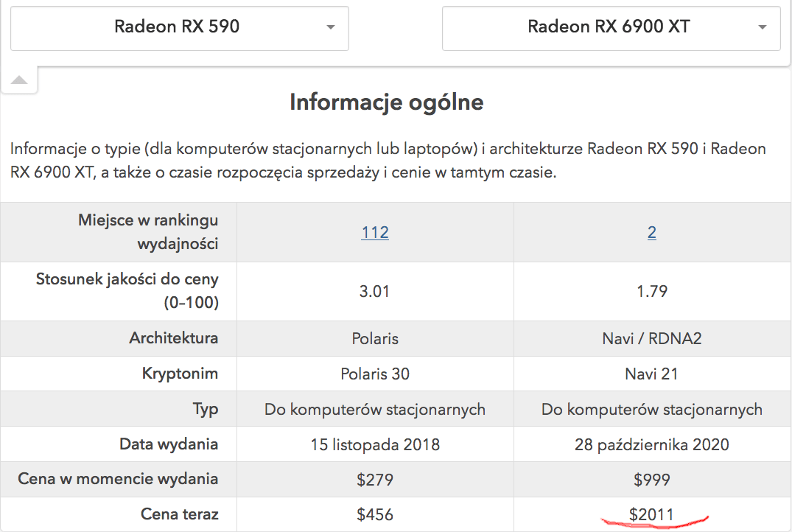Select the Cena w momencie wydania label
The image size is (792, 532).
pos(118,478)
